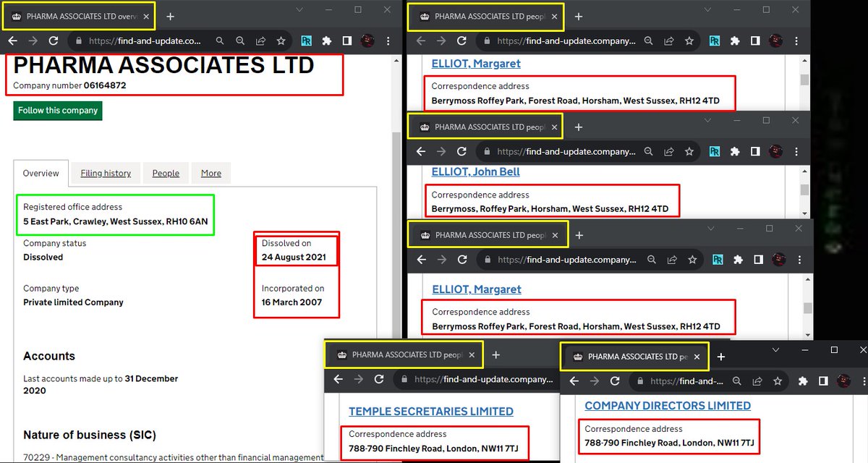Reload the company overview page
The width and height of the screenshot is (868, 463).
53,41
